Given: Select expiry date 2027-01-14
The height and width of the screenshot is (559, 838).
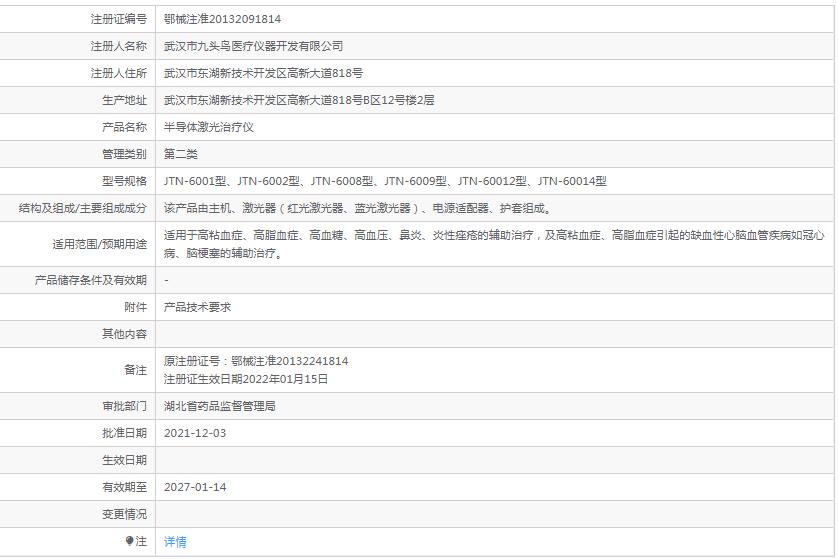Looking at the screenshot, I should point(195,487).
